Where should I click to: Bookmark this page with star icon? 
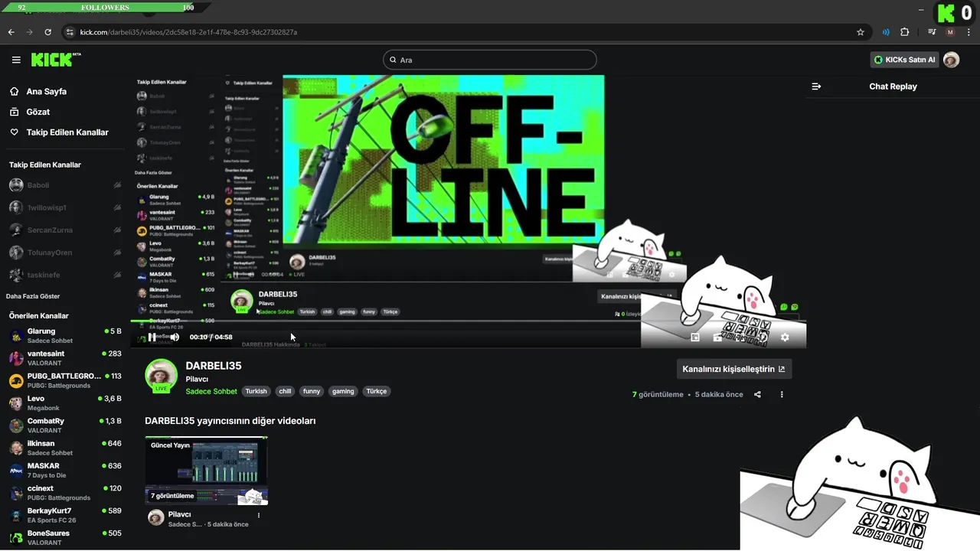(x=861, y=32)
